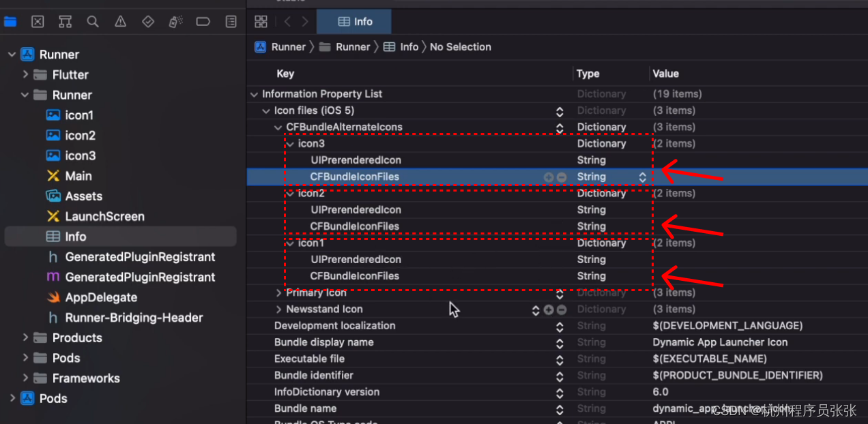This screenshot has height=424, width=868.
Task: Click the Type column header
Action: point(588,74)
